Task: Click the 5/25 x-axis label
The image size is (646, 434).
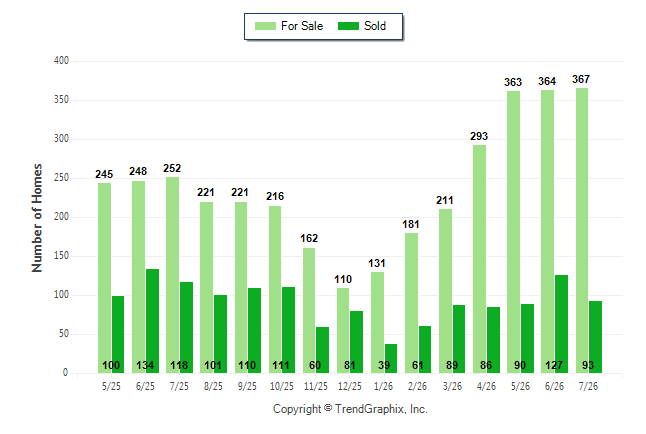Action: click(111, 386)
